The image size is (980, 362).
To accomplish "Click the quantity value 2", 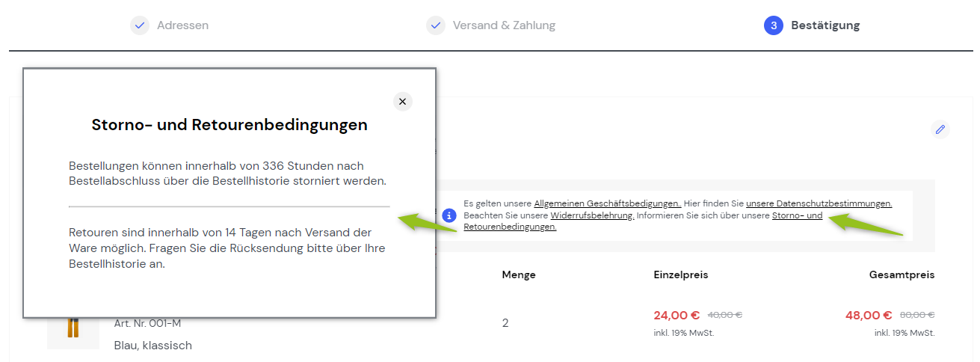I will [x=505, y=323].
